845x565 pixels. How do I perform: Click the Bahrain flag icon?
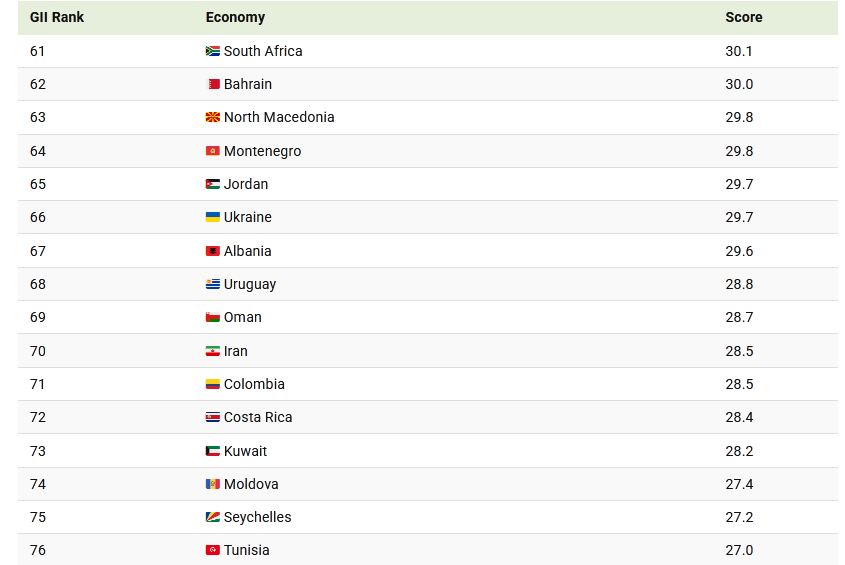coord(212,84)
